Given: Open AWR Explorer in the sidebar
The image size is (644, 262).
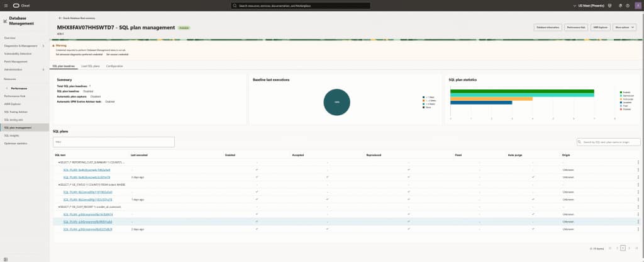Looking at the screenshot, I should click(13, 104).
